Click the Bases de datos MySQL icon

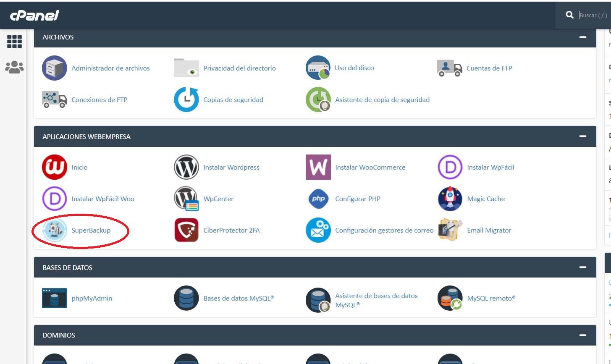pos(186,298)
